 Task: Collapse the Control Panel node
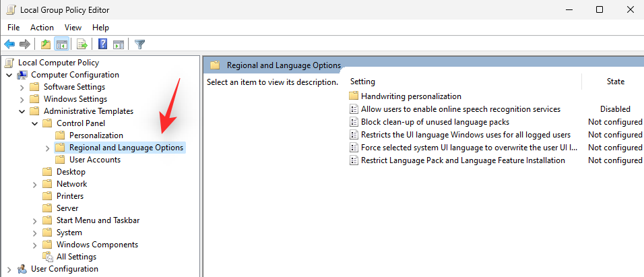pyautogui.click(x=35, y=123)
